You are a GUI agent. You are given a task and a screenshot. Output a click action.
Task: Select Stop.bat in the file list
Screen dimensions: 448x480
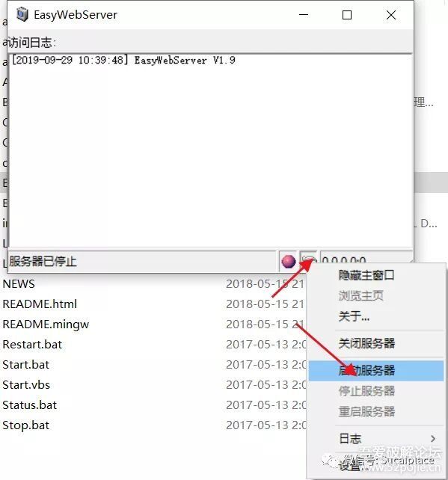point(25,425)
